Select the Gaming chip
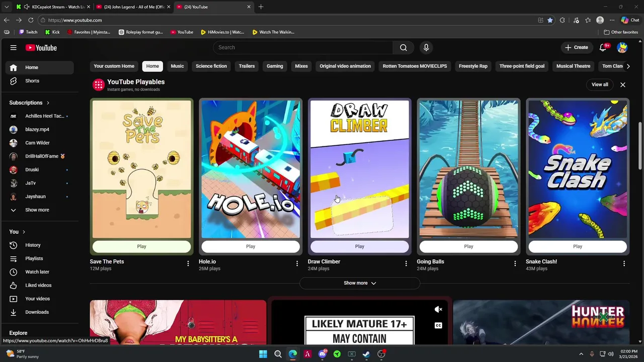This screenshot has width=644, height=362. pos(275,66)
